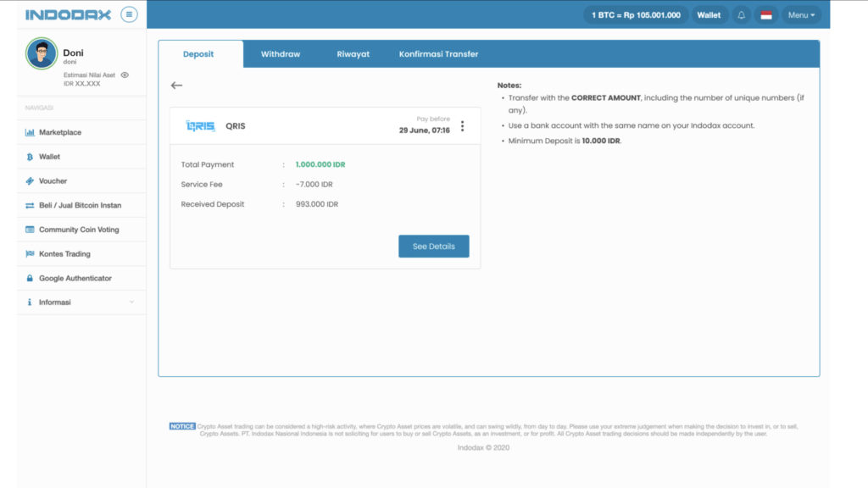Click the QRIS logo
Viewport: 868px width, 488px height.
(200, 126)
